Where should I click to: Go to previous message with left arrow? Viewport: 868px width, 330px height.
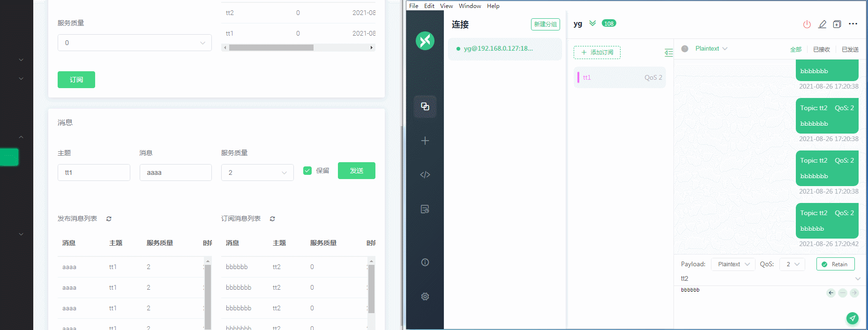click(831, 293)
